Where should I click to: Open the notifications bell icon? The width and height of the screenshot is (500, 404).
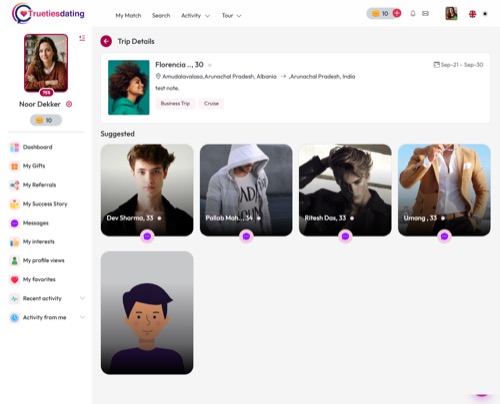click(x=413, y=14)
